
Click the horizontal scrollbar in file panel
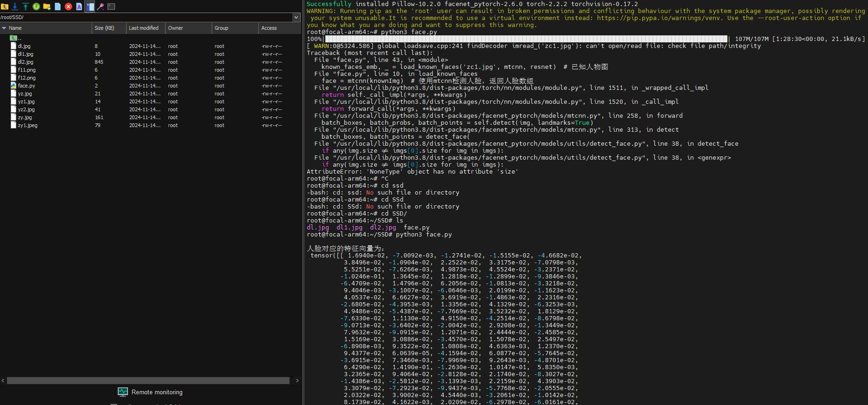pos(148,381)
